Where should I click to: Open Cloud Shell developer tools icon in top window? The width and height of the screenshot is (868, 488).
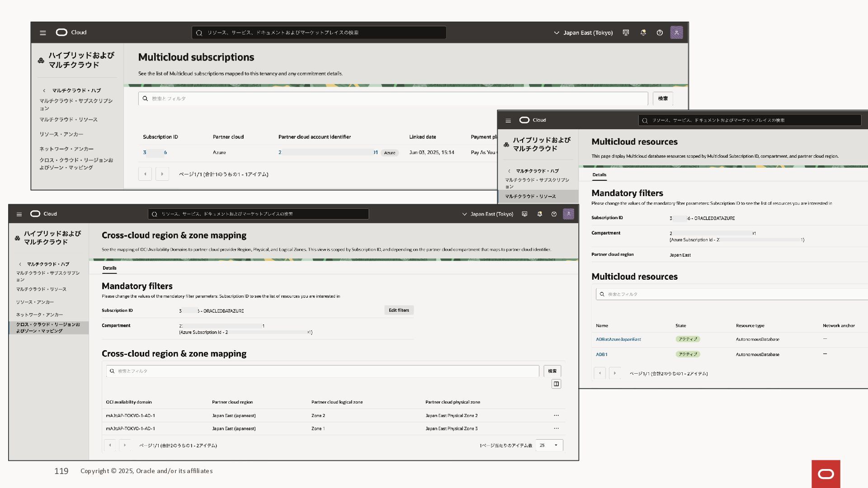626,33
